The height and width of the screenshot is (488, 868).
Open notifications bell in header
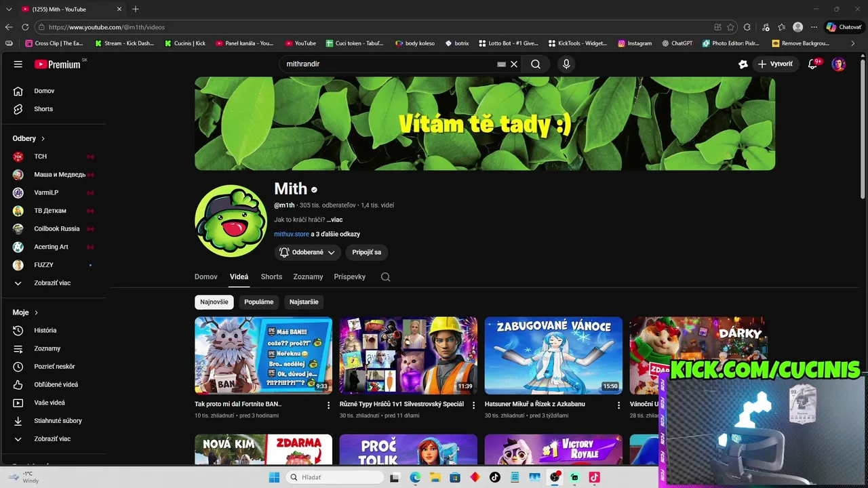[x=812, y=64]
